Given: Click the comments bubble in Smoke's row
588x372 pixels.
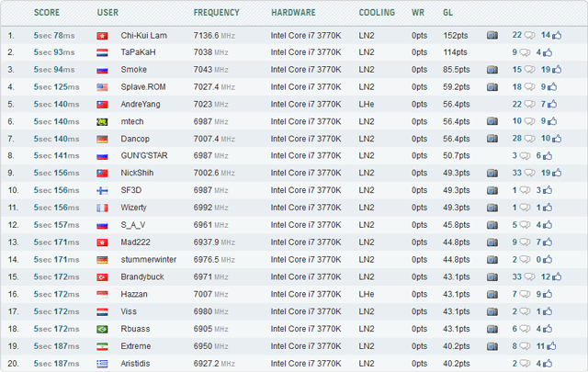Looking at the screenshot, I should (x=529, y=70).
